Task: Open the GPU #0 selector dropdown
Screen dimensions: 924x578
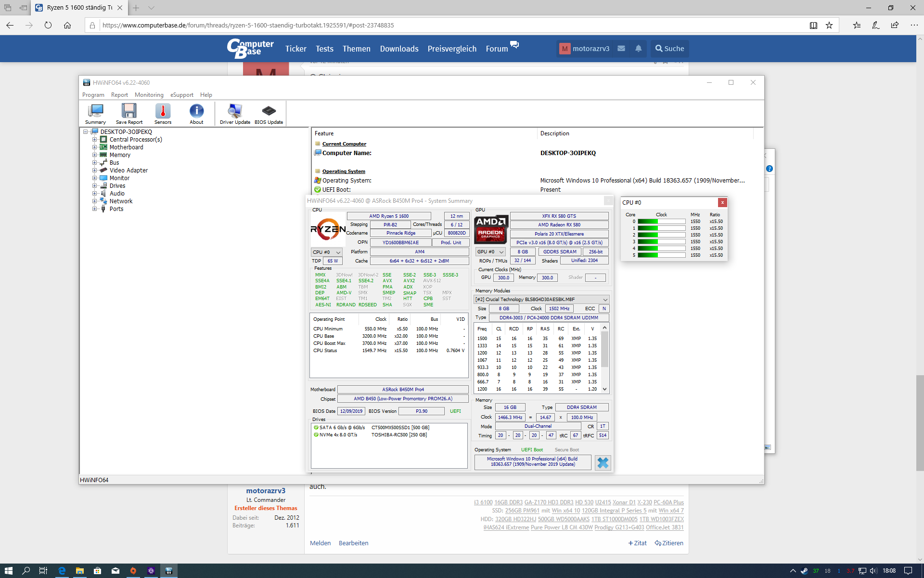Action: click(x=490, y=252)
